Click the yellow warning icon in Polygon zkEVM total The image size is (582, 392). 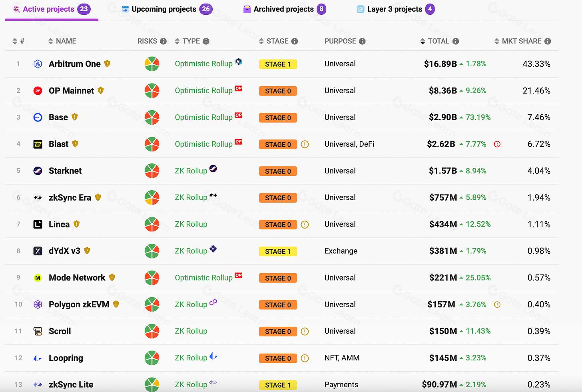click(x=497, y=304)
